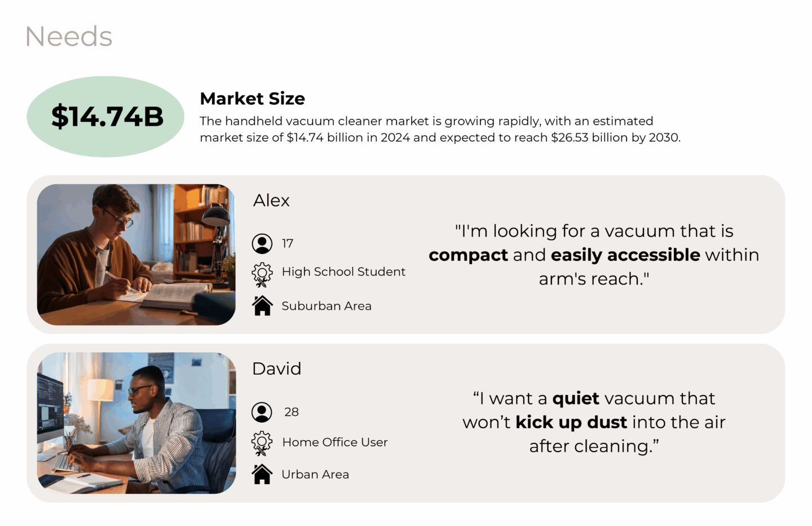Select the name "Alex" persona heading
The width and height of the screenshot is (812, 526).
click(271, 200)
